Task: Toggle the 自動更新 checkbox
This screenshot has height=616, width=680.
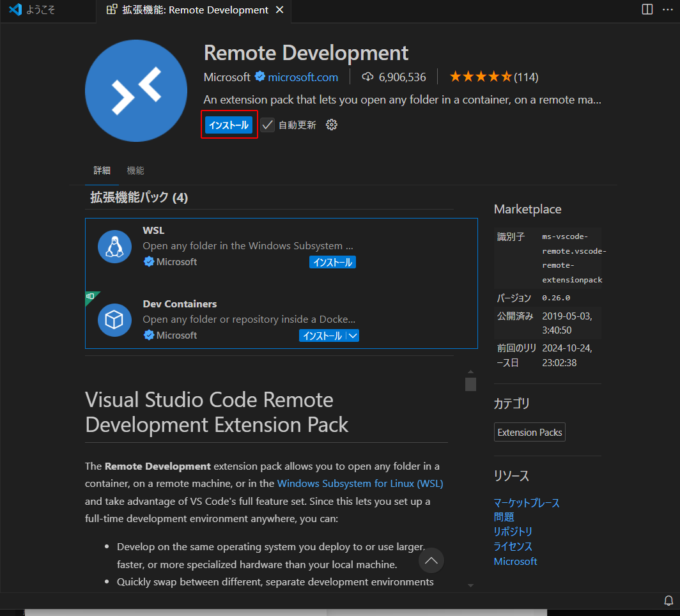Action: [268, 125]
